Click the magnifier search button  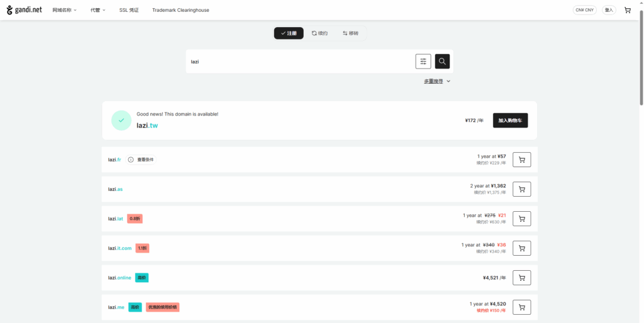442,62
